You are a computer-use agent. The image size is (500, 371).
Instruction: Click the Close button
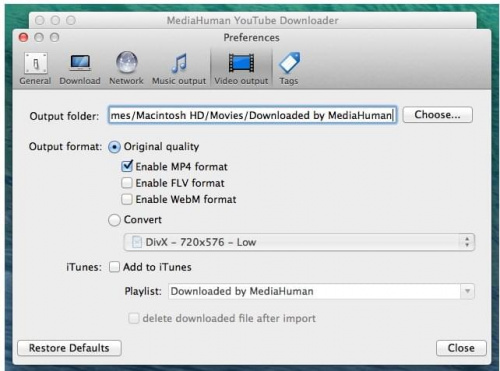[461, 348]
